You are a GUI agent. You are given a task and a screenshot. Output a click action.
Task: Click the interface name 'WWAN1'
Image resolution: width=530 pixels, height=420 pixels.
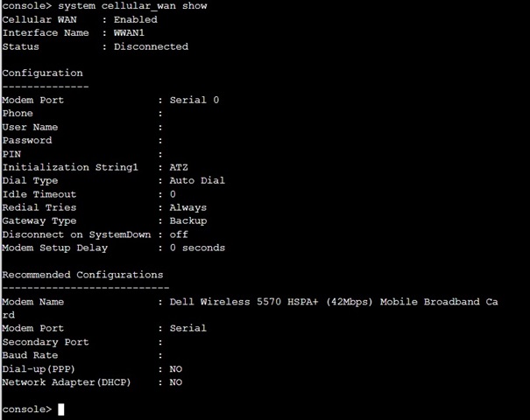(x=129, y=33)
